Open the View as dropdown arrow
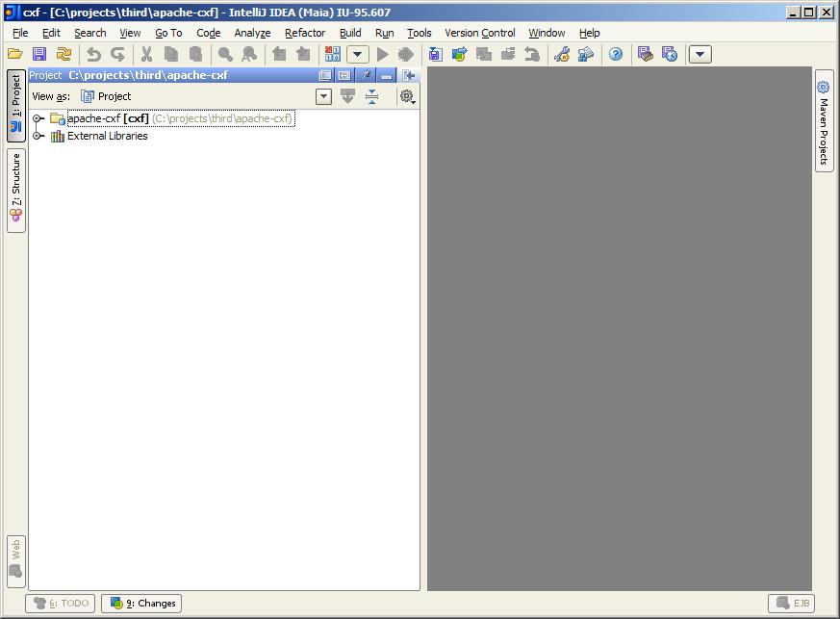The image size is (840, 619). point(323,96)
